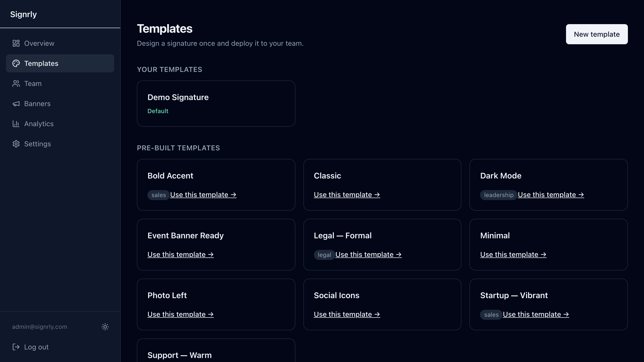Click the Default label on Demo Signature
The width and height of the screenshot is (644, 362).
(x=158, y=111)
